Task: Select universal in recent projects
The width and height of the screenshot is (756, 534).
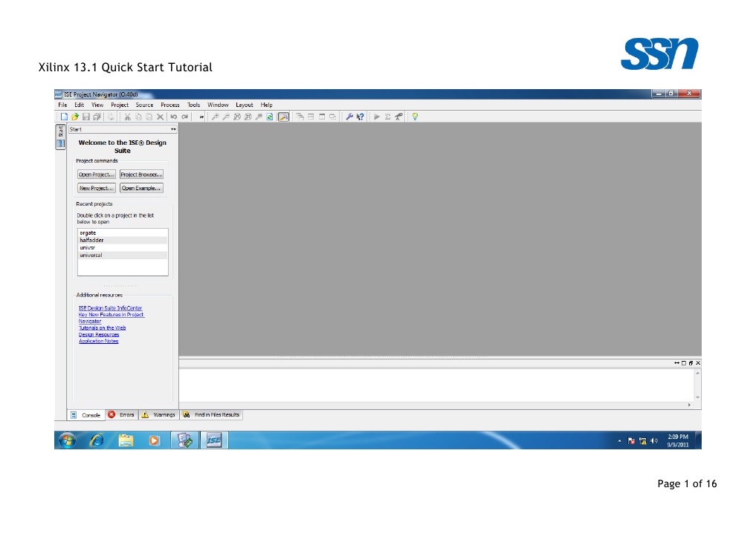Action: (x=123, y=255)
